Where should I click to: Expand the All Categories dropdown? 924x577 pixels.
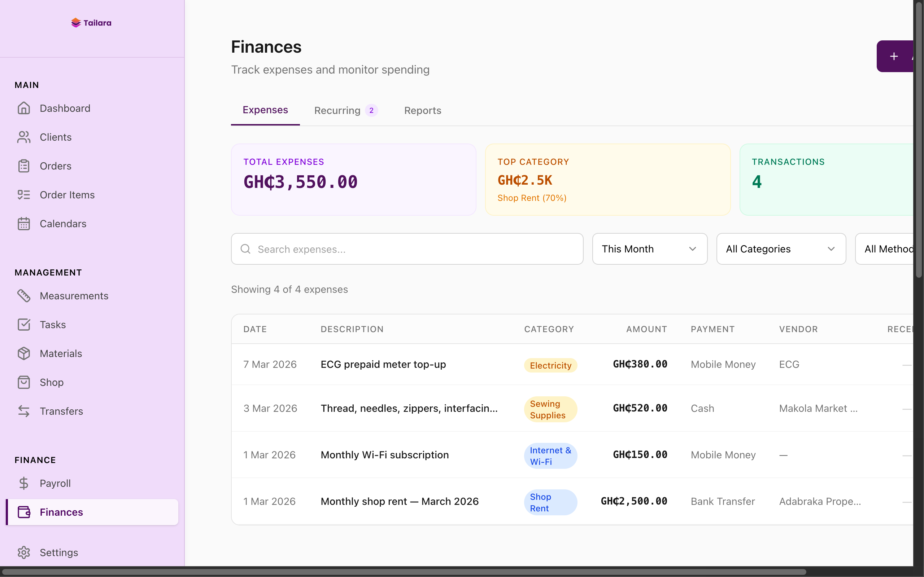[x=780, y=249]
